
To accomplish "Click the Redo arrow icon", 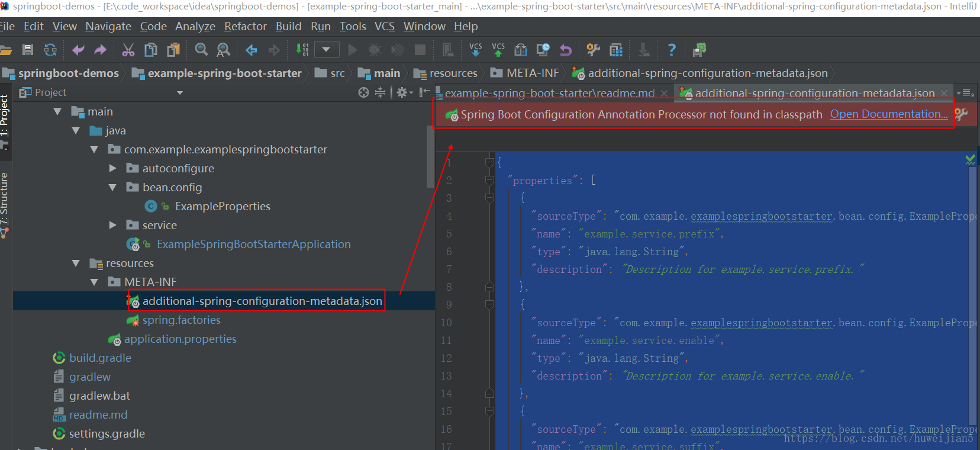I will [101, 50].
